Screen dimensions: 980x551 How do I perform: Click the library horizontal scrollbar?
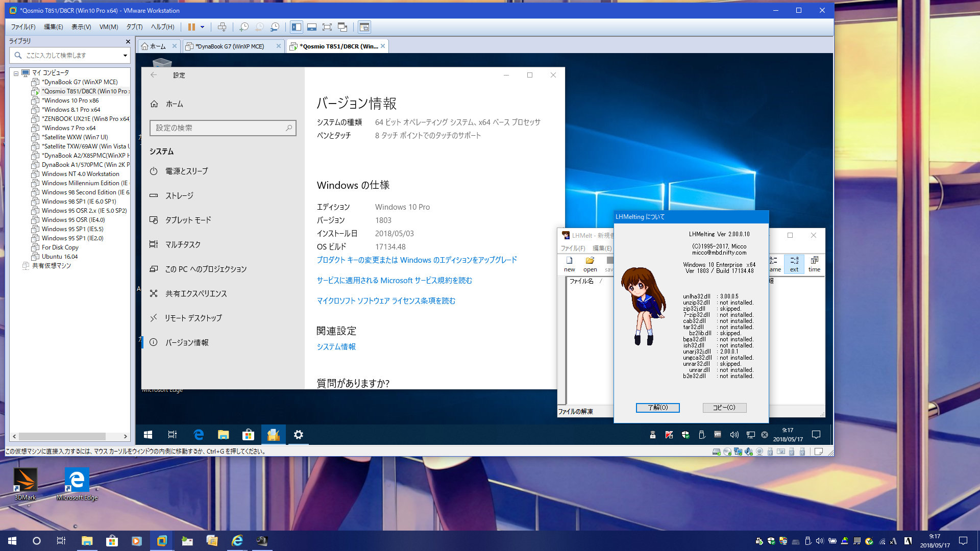62,437
